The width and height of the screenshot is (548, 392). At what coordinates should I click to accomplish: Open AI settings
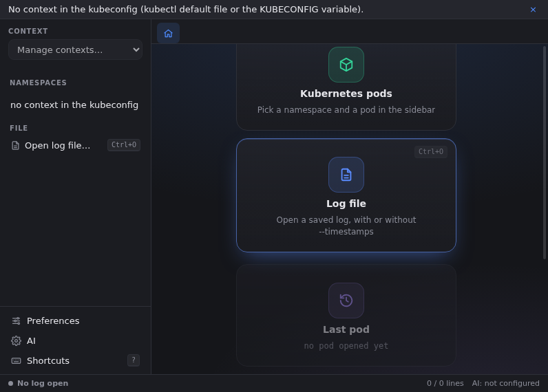(x=75, y=340)
